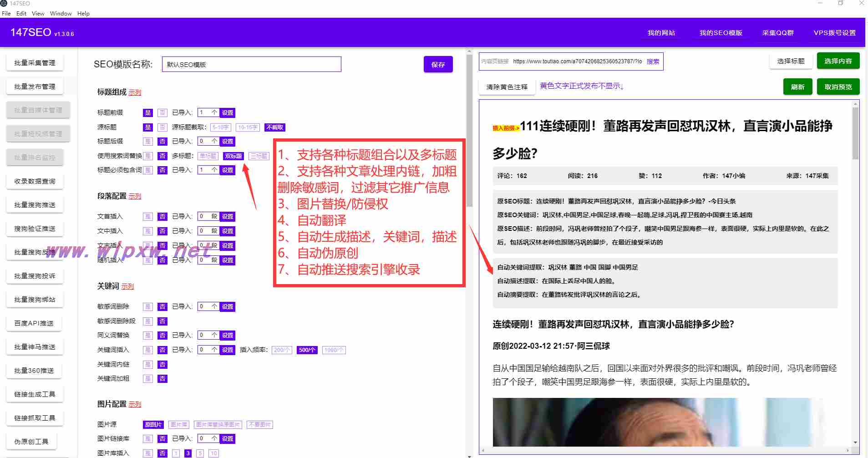Open the File menu
The height and width of the screenshot is (458, 868).
coord(6,13)
